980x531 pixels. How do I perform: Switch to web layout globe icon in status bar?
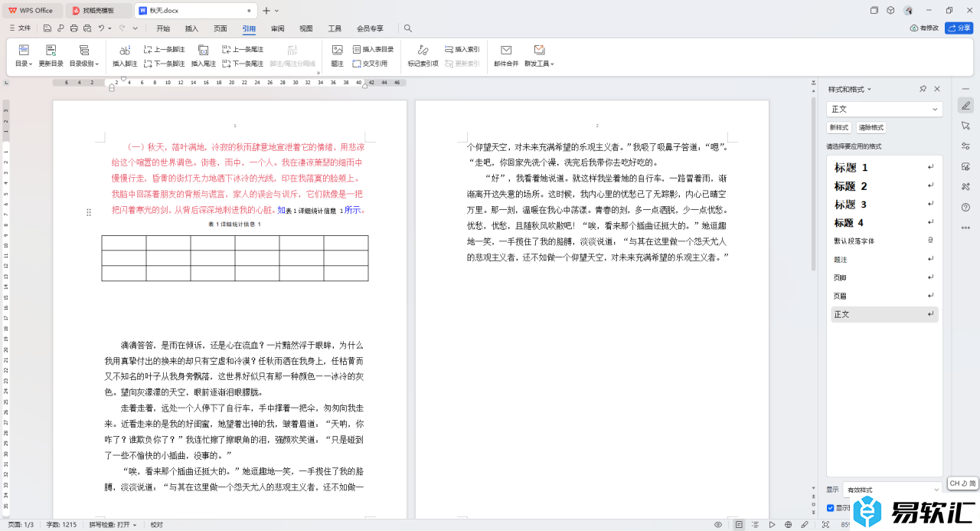coord(789,525)
